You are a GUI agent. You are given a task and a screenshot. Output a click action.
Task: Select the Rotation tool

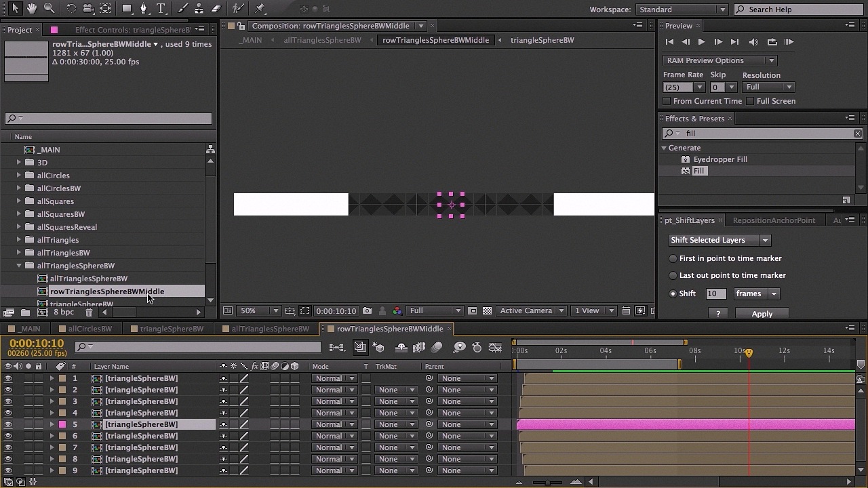[71, 9]
